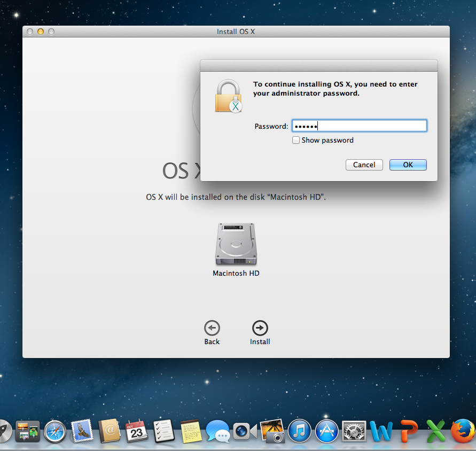Click the "Password:" field label

pos(271,126)
